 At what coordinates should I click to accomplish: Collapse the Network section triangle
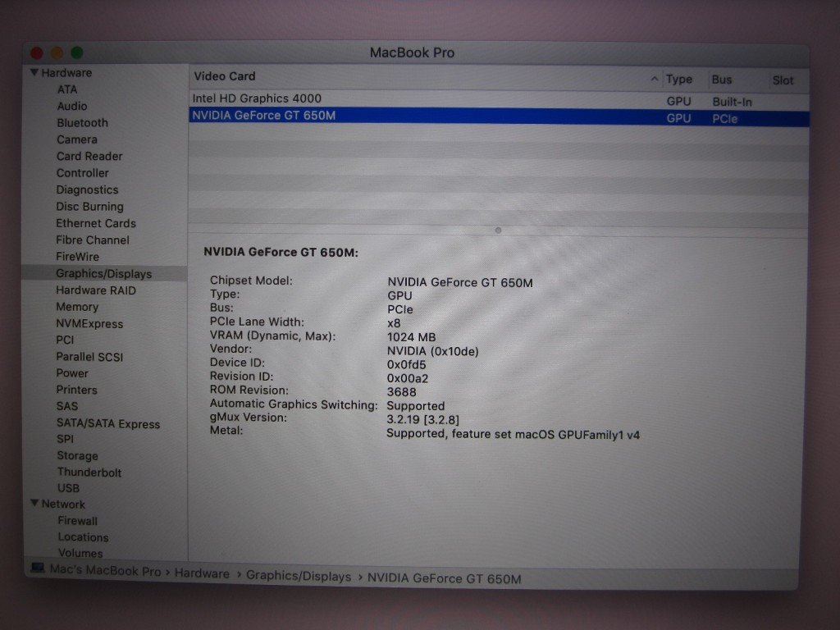click(x=34, y=503)
